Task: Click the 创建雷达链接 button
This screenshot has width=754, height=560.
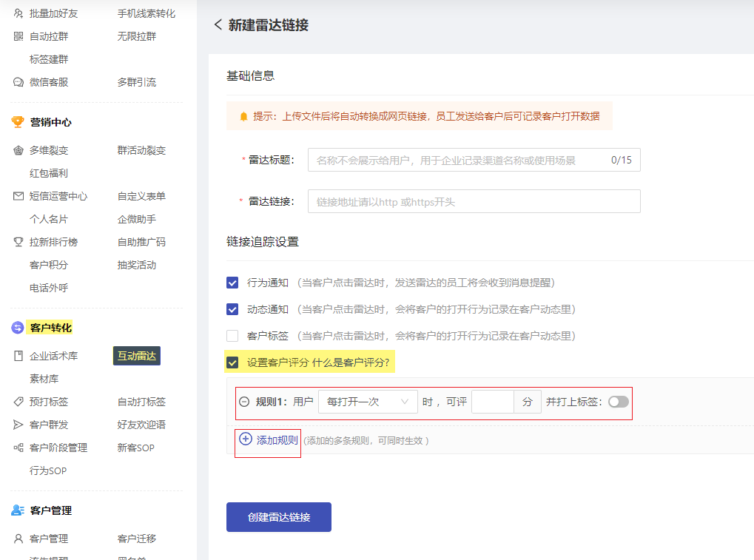Action: pyautogui.click(x=279, y=517)
